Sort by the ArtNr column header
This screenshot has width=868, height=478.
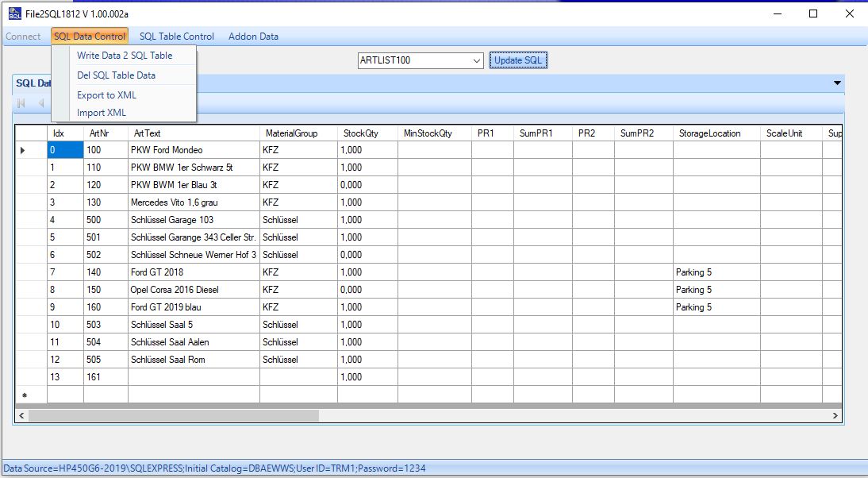click(x=106, y=133)
